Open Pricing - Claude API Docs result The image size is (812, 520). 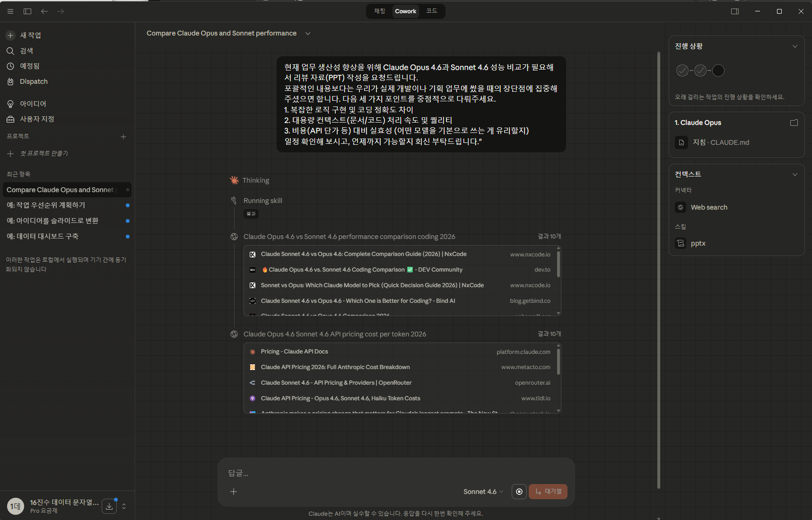(400, 352)
